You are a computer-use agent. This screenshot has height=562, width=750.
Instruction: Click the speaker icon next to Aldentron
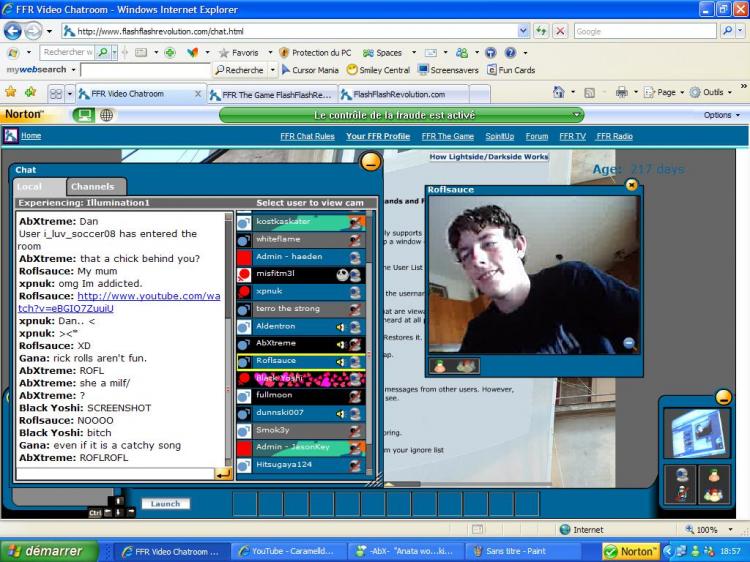[x=340, y=327]
